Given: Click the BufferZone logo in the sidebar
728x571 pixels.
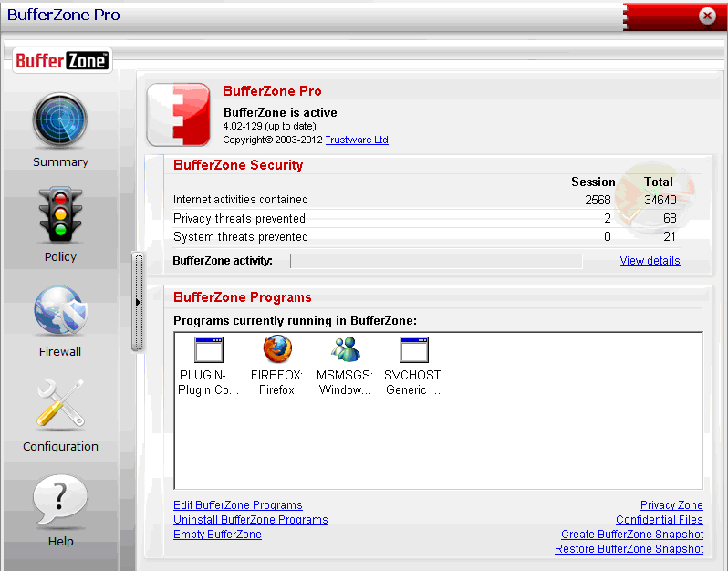Looking at the screenshot, I should coord(62,60).
